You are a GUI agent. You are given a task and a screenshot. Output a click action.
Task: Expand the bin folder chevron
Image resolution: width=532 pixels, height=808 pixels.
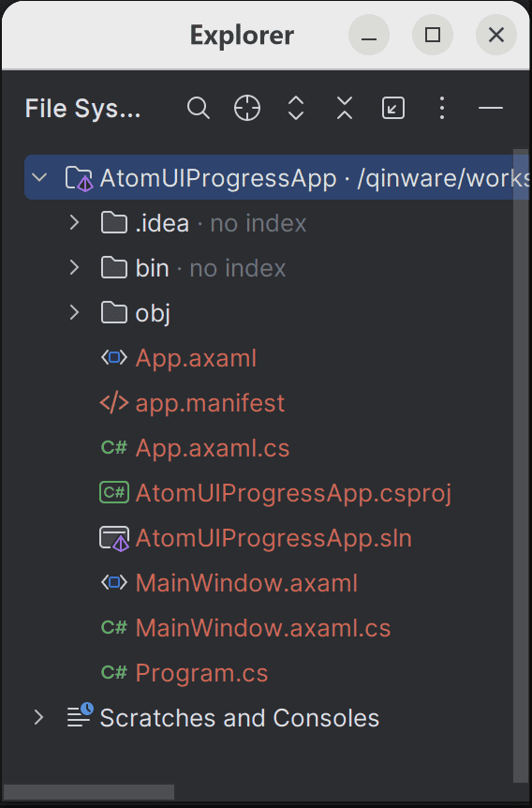pyautogui.click(x=75, y=267)
